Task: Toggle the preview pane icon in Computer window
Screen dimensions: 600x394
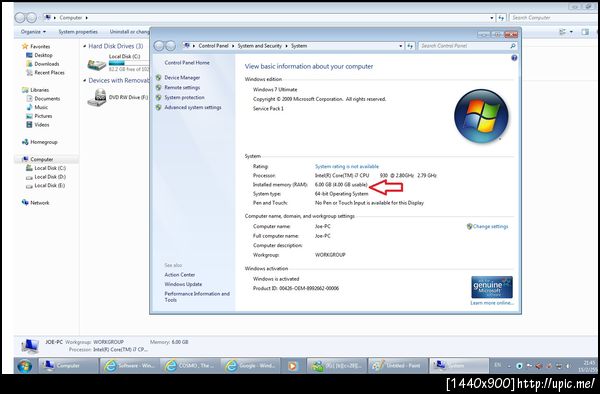Action: pyautogui.click(x=585, y=32)
